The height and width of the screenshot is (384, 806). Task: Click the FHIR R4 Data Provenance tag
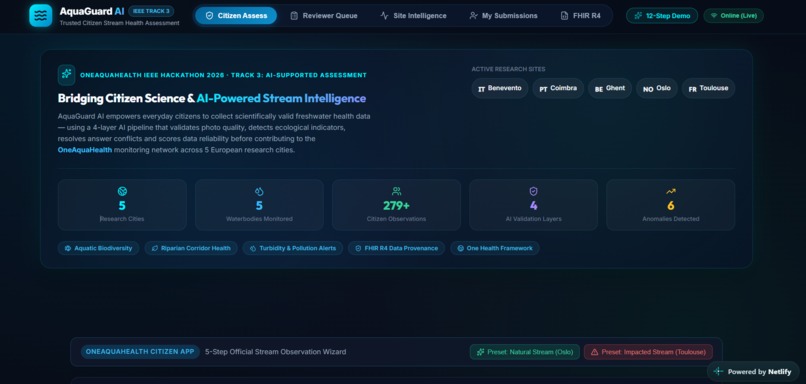pos(396,248)
